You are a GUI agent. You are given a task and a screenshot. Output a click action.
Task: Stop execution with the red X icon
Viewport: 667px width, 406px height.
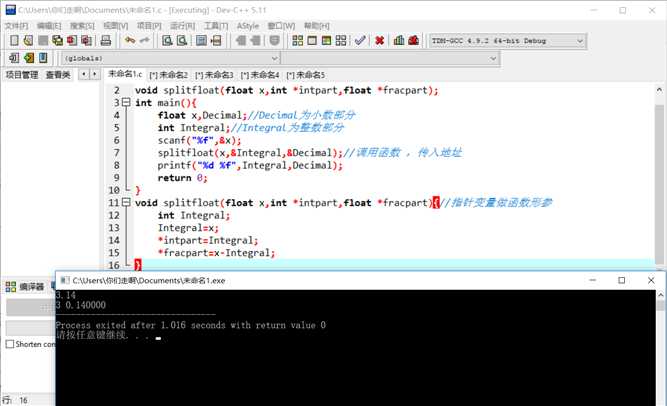pos(379,40)
